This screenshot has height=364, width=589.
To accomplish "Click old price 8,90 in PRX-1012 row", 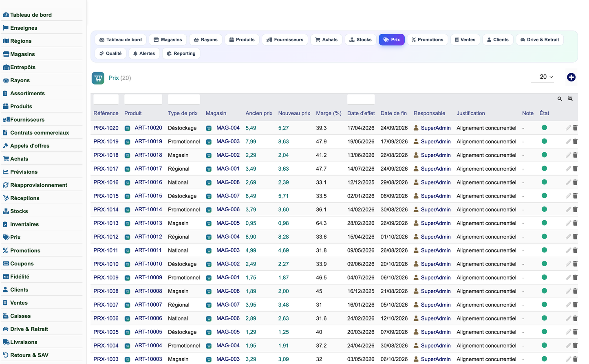I will pos(251,237).
